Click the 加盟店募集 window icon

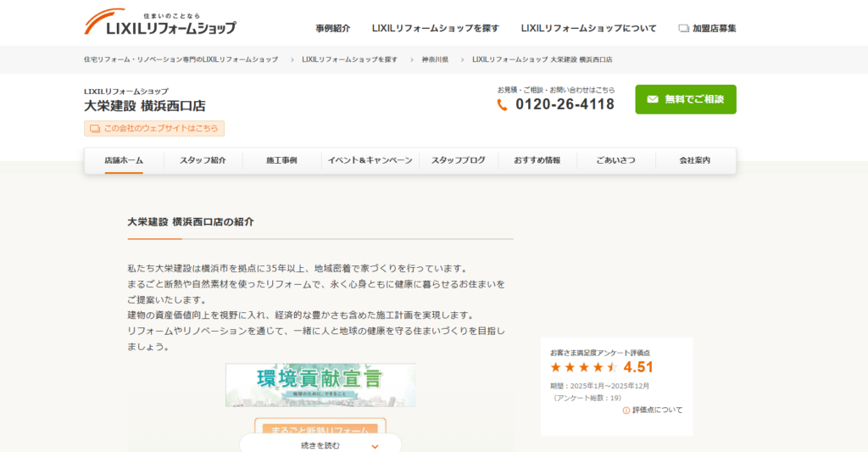click(683, 28)
